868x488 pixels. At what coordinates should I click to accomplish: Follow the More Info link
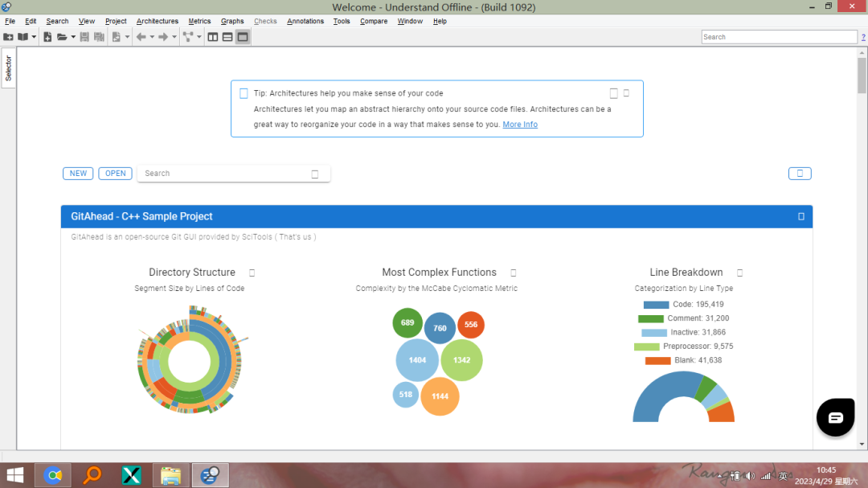[x=520, y=125]
